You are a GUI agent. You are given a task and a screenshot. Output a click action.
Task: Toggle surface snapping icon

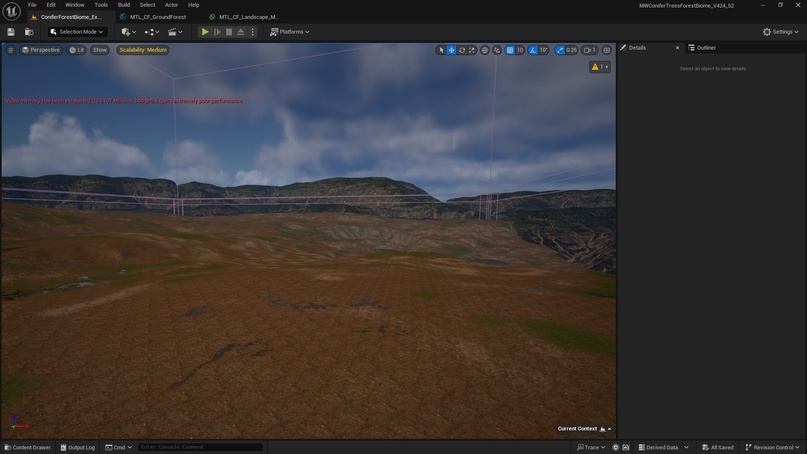[x=497, y=50]
